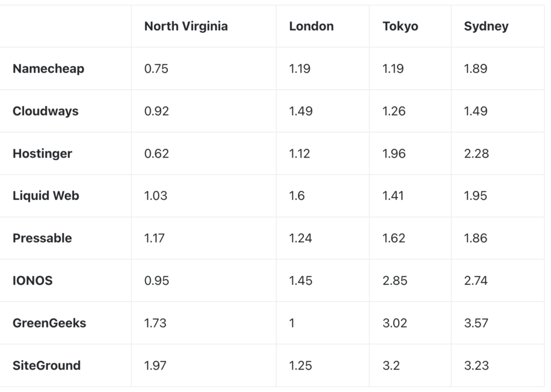The image size is (551, 392).
Task: Click Hostinger's Sydney value 2.28
Action: pyautogui.click(x=476, y=154)
